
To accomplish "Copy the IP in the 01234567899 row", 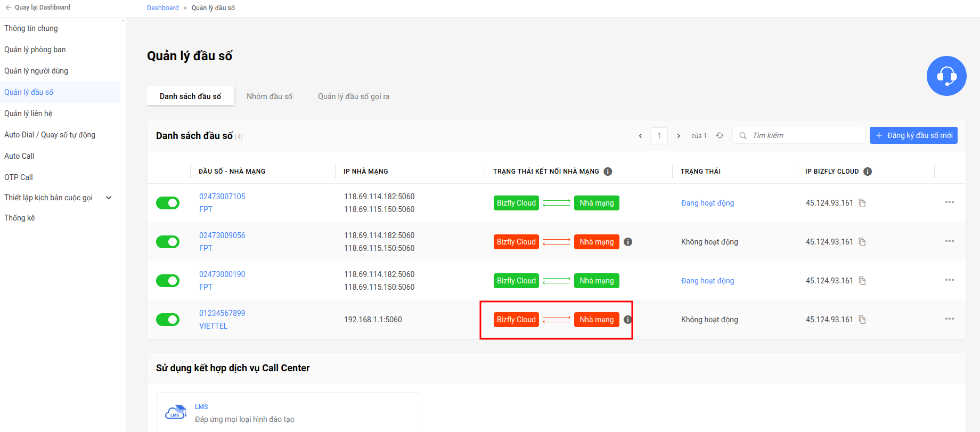I will coord(862,320).
